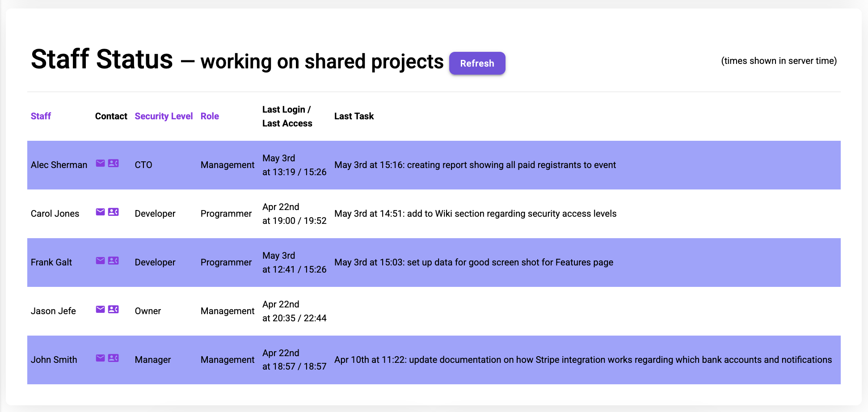This screenshot has height=412, width=868.
Task: Open email icon for Frank Galt
Action: coord(100,261)
